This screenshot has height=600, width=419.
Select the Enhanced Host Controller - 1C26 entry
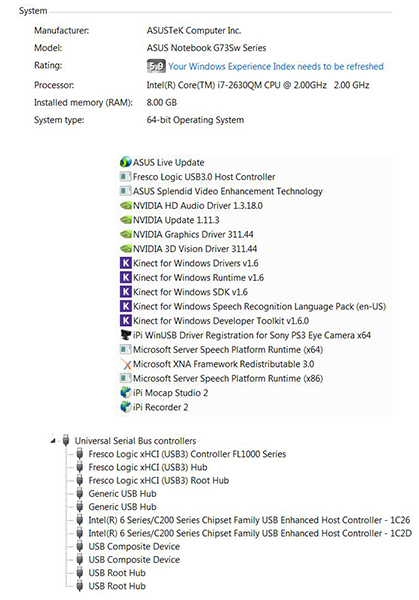click(249, 520)
